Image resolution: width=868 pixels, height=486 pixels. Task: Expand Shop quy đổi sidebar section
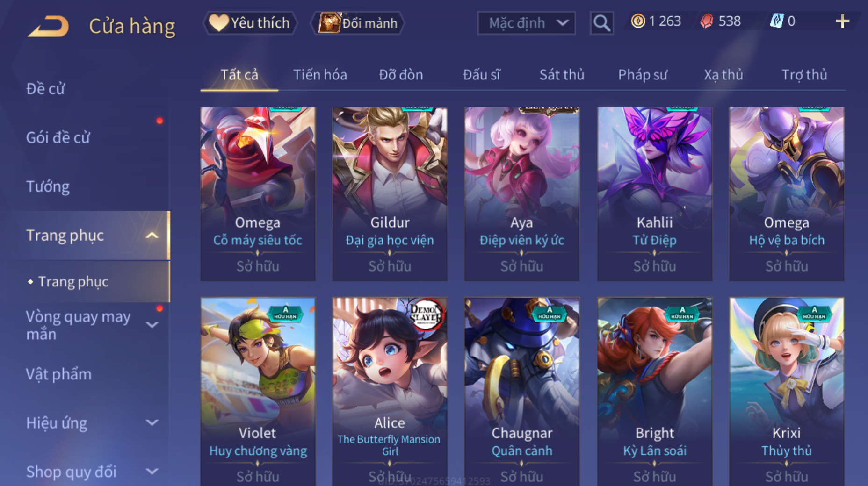pos(152,472)
